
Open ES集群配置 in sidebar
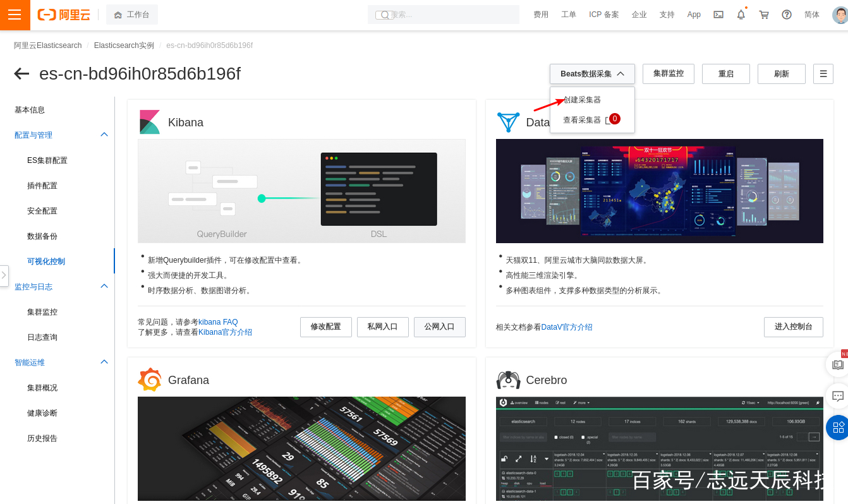(x=47, y=160)
